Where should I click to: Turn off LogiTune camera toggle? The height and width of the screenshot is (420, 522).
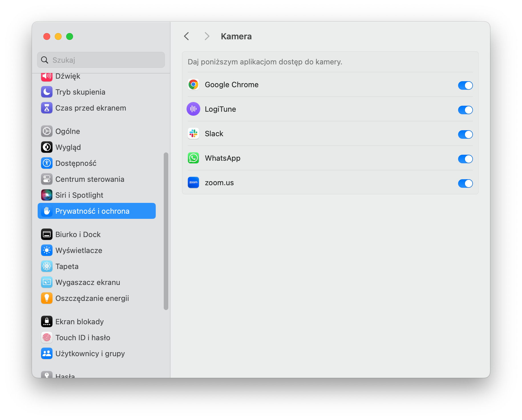[x=465, y=110]
